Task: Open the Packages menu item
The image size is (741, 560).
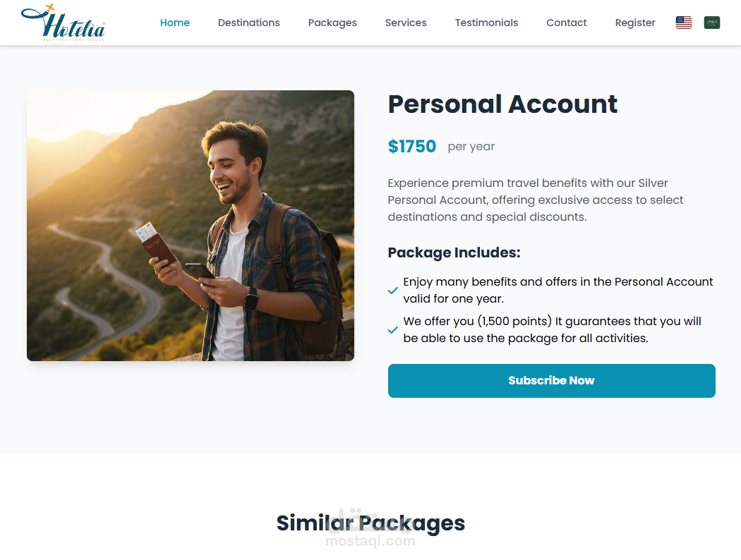Action: point(332,23)
